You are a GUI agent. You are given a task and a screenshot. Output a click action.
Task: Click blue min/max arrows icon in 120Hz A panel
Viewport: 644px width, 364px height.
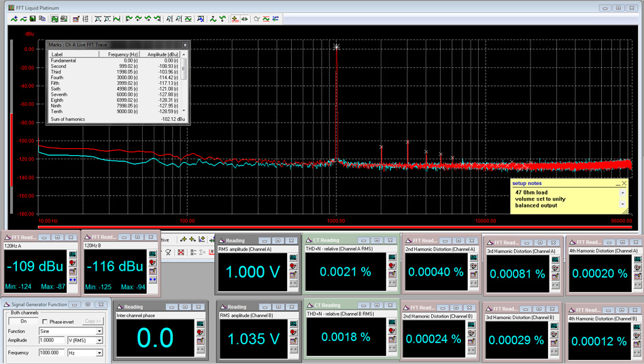tap(73, 280)
